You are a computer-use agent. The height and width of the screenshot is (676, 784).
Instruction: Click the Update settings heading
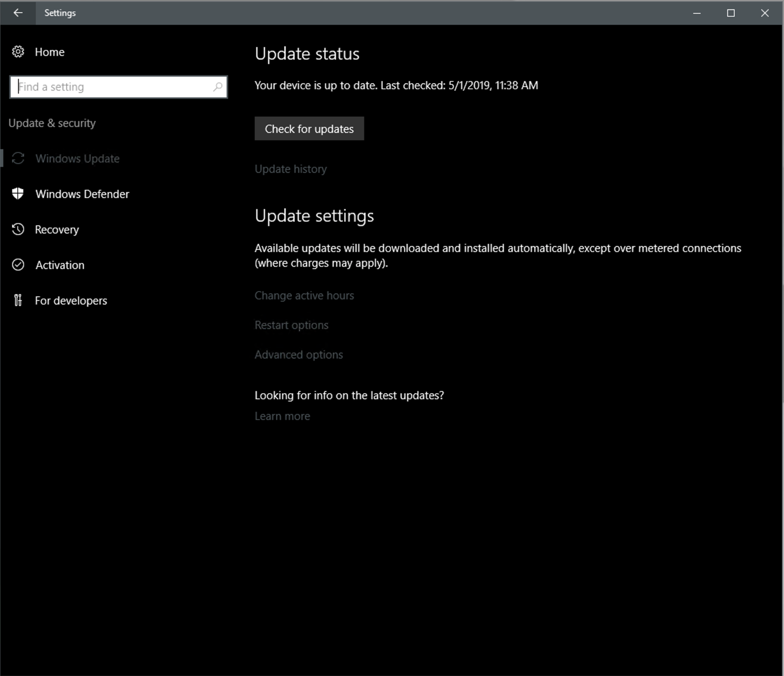pyautogui.click(x=314, y=216)
